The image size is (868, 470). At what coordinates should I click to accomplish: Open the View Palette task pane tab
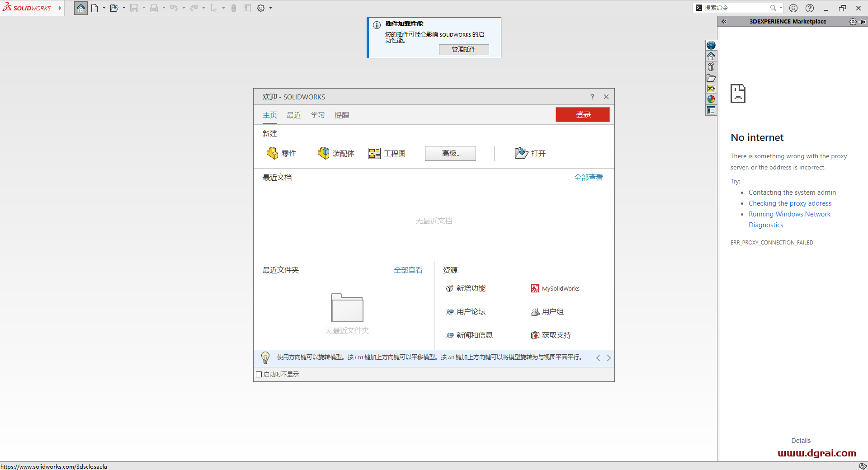711,89
